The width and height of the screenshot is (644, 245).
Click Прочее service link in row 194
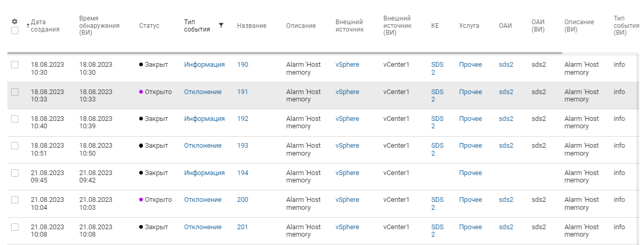click(471, 173)
